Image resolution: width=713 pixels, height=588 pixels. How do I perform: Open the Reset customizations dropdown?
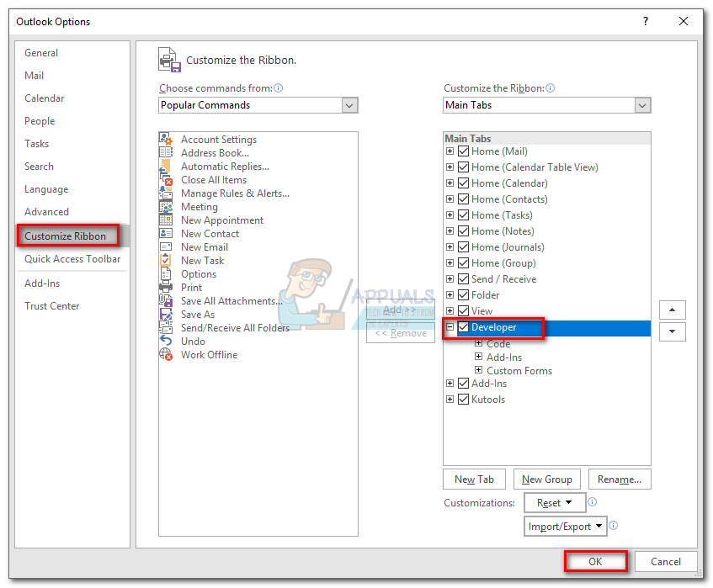(555, 502)
